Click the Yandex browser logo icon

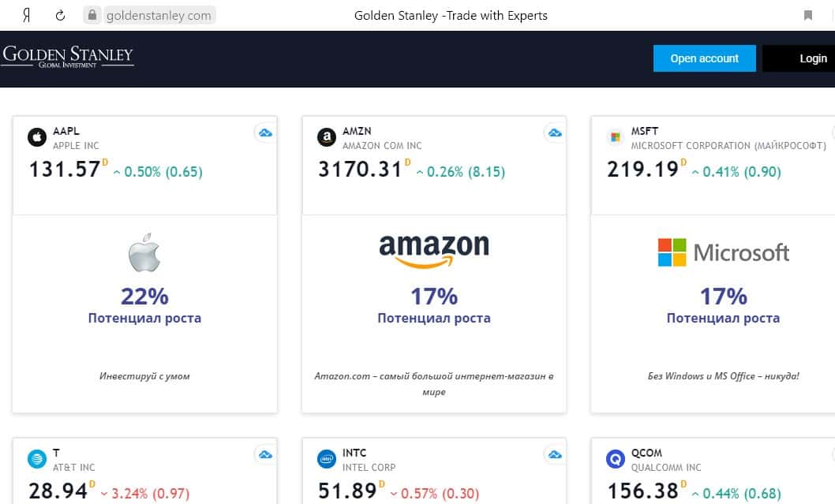click(x=27, y=15)
